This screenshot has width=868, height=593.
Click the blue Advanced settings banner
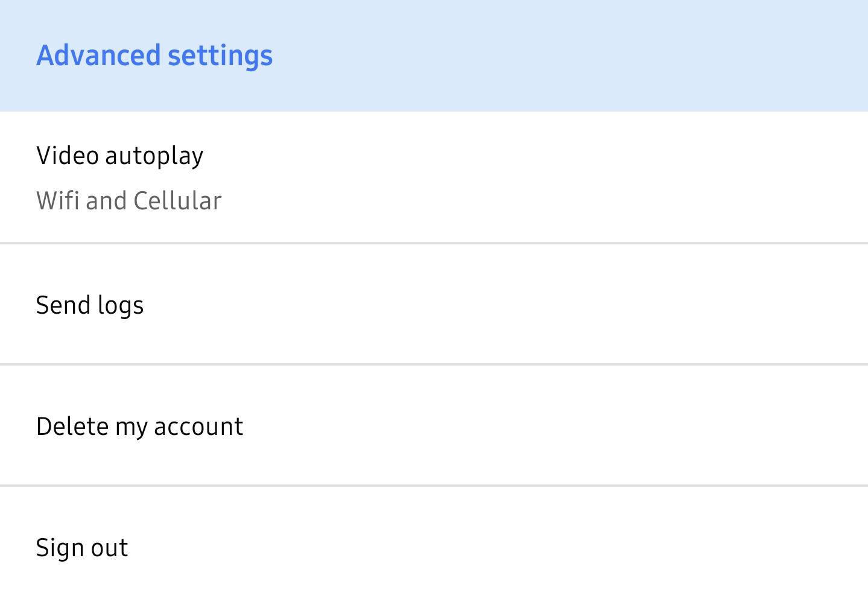tap(434, 55)
